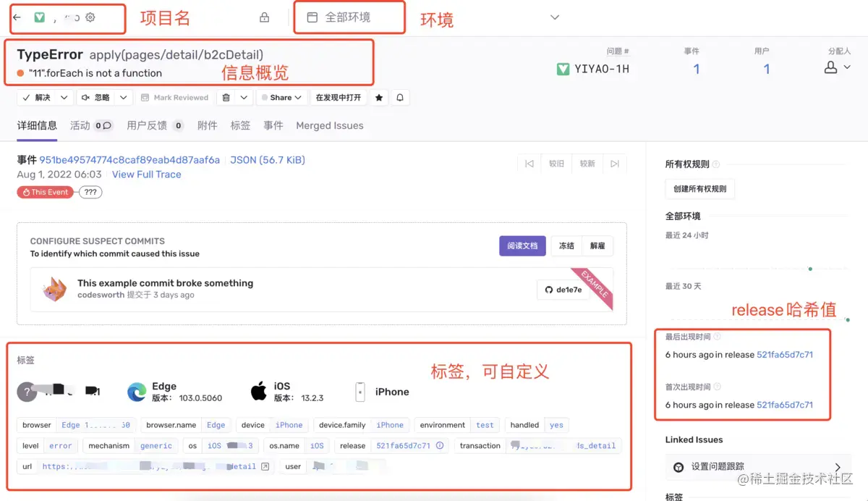Click the device tag value iPhone

point(289,425)
